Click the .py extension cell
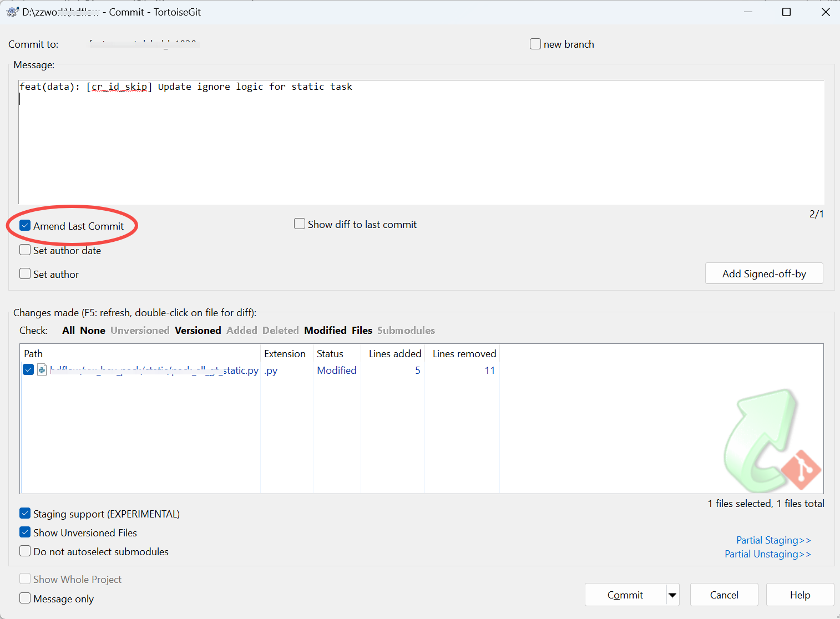Viewport: 840px width, 619px height. point(271,370)
